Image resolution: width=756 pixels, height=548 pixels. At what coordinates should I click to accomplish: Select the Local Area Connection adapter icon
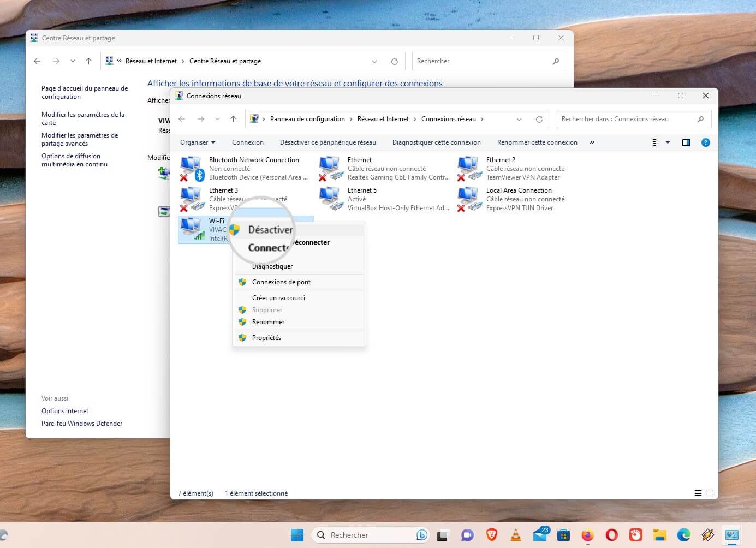[x=469, y=199]
